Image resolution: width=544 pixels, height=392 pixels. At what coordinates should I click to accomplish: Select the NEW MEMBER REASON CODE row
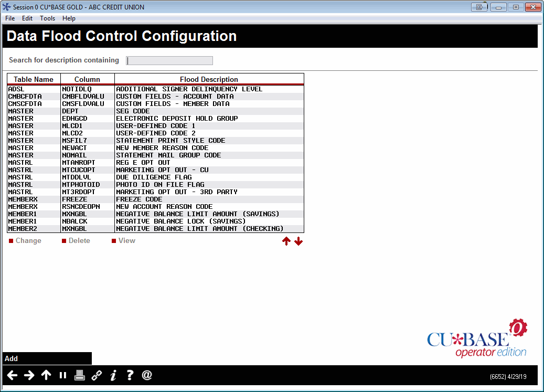click(155, 148)
